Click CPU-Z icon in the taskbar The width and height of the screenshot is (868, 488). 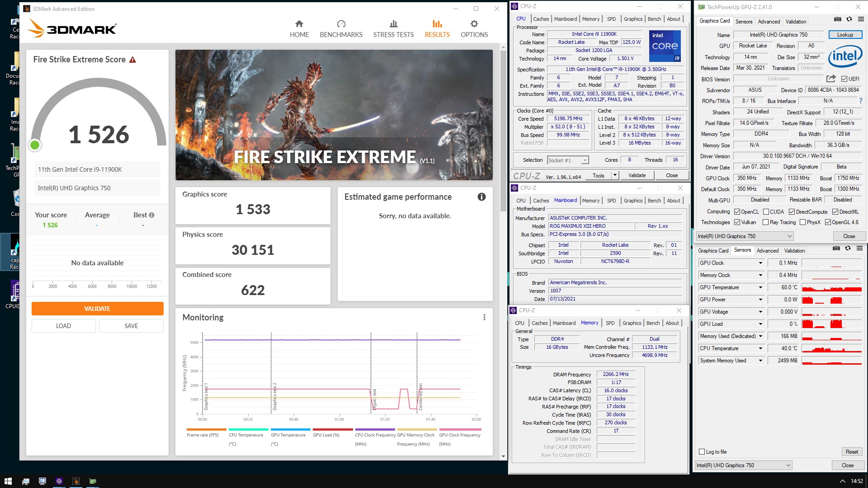point(59,481)
